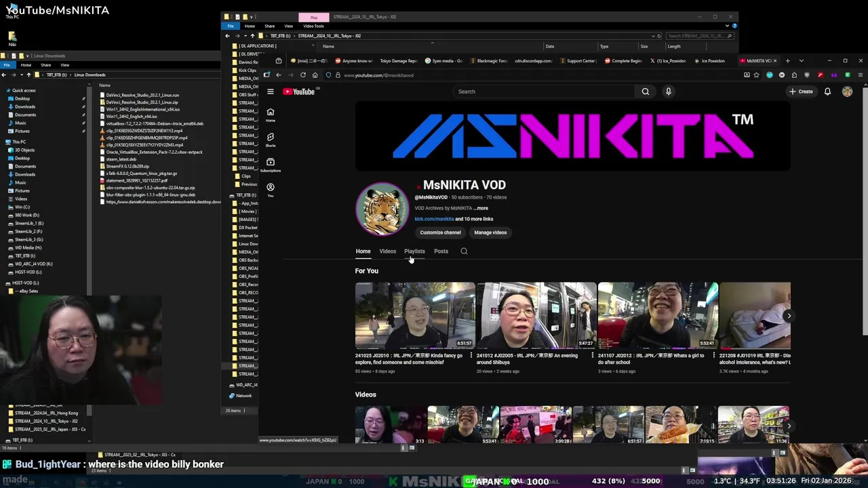Expand channel description with ...more
Viewport: 868px width, 488px height.
481,208
